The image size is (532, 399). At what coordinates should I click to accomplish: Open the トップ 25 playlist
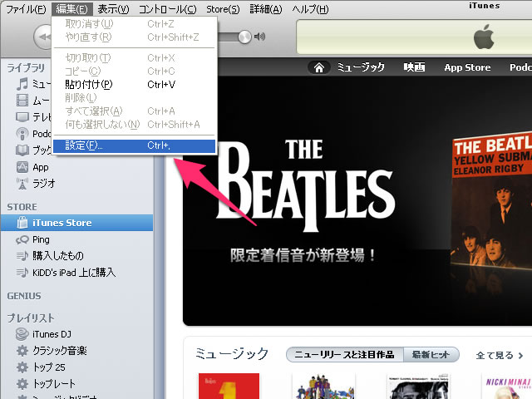point(49,367)
